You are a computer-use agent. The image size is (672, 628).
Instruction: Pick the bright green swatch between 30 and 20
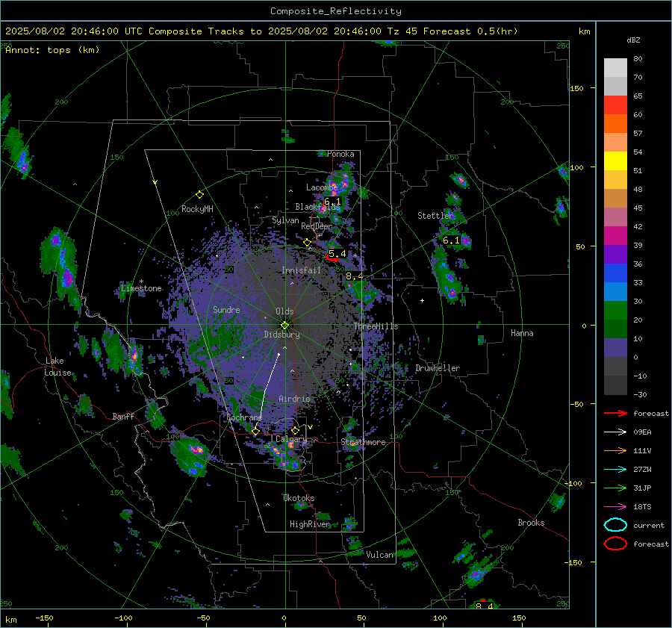[x=615, y=311]
